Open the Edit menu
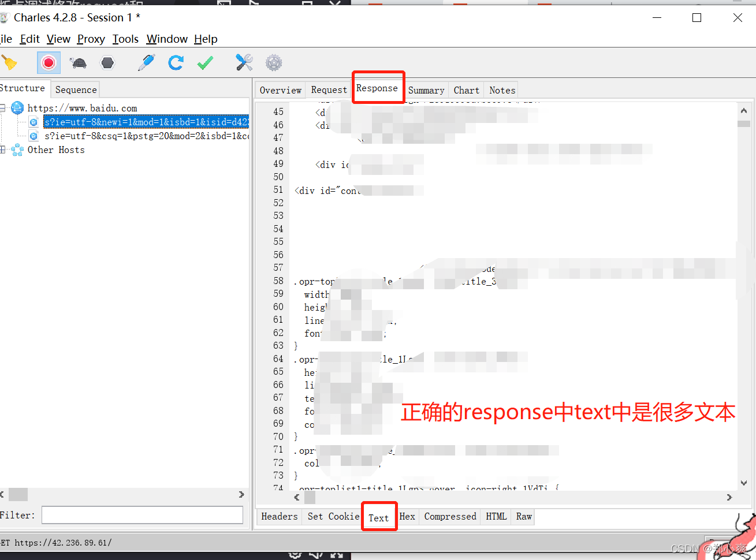The height and width of the screenshot is (560, 756). click(x=29, y=39)
